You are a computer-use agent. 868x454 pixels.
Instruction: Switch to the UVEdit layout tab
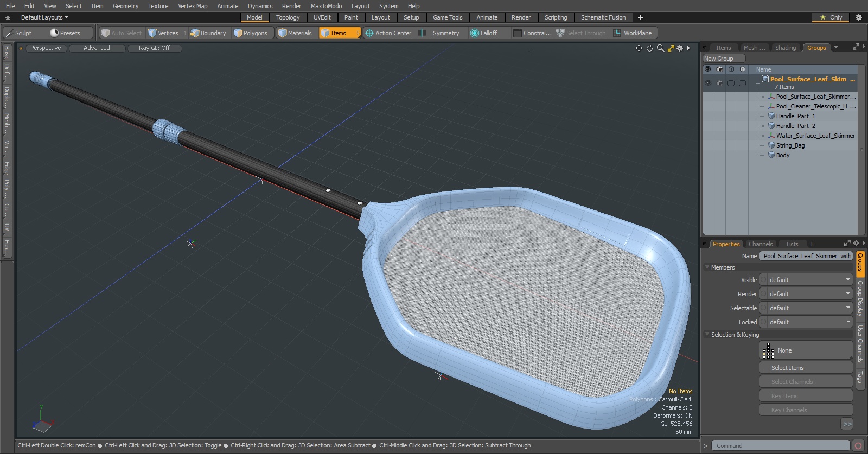(x=322, y=17)
